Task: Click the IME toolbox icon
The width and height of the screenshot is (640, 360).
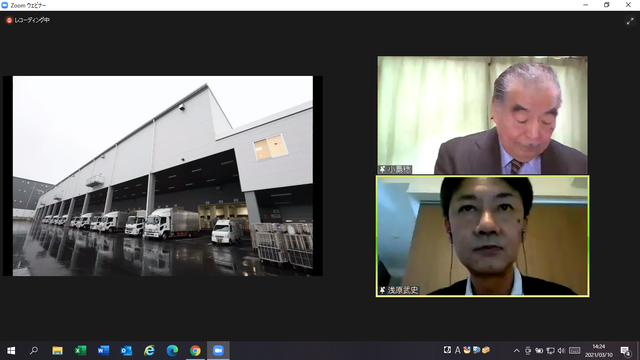Action: (486, 350)
